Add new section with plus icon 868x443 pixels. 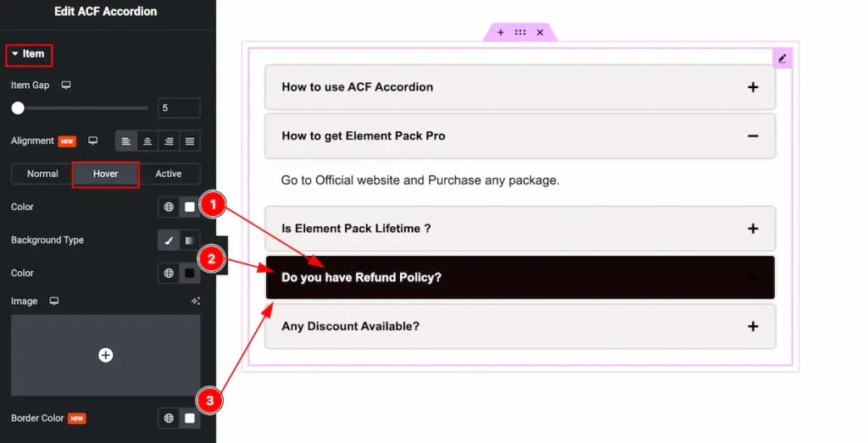[x=500, y=33]
